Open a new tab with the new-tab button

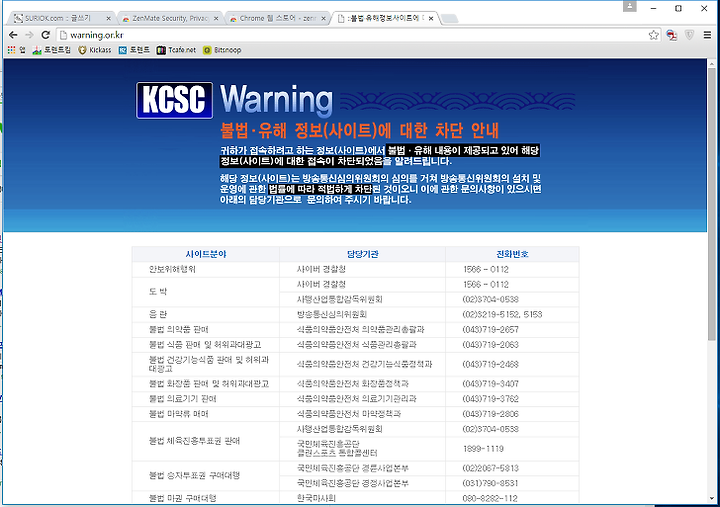450,18
